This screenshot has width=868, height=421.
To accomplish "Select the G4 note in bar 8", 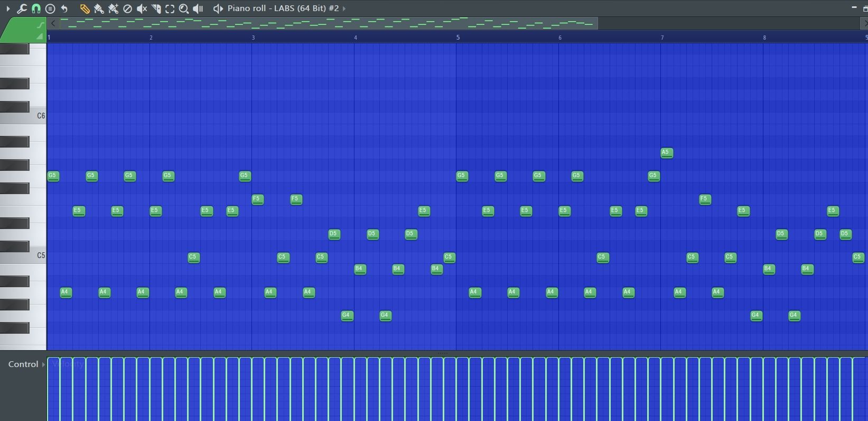I will [794, 316].
